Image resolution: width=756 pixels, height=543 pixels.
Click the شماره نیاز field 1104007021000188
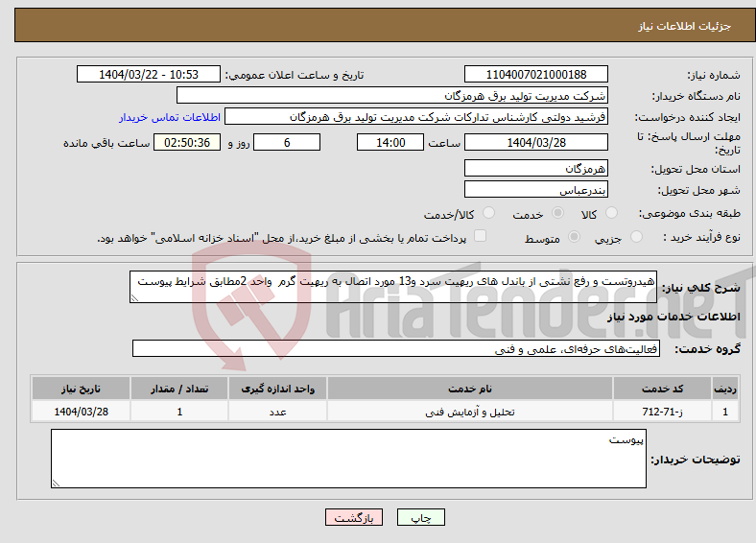click(x=536, y=74)
